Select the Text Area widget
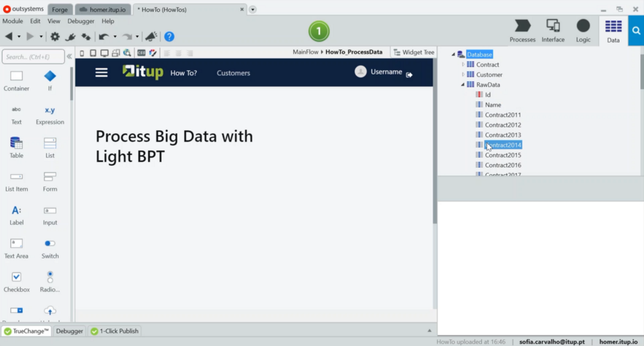Image resolution: width=644 pixels, height=346 pixels. [x=17, y=249]
